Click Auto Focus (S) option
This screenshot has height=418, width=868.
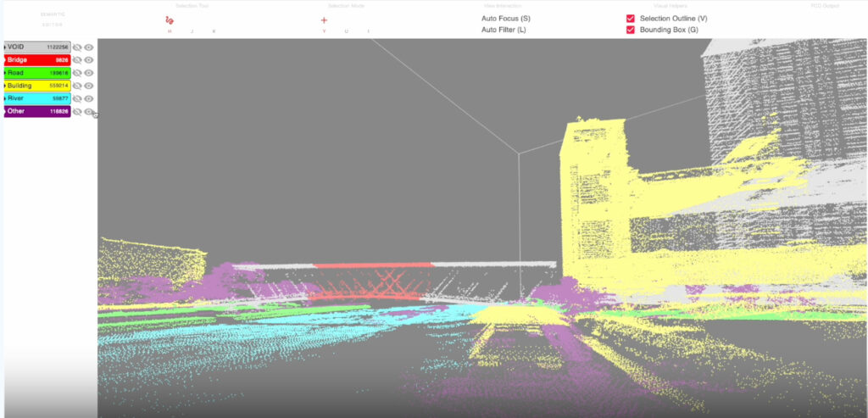click(x=505, y=19)
